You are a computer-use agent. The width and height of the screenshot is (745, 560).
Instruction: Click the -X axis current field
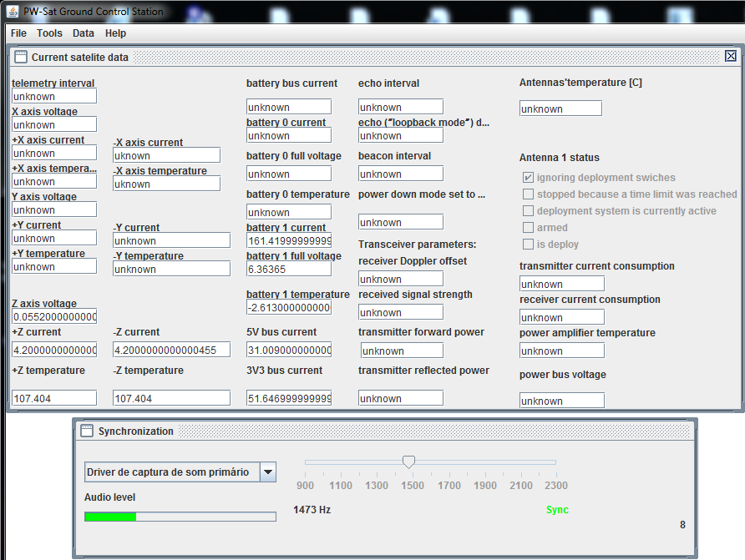point(167,156)
